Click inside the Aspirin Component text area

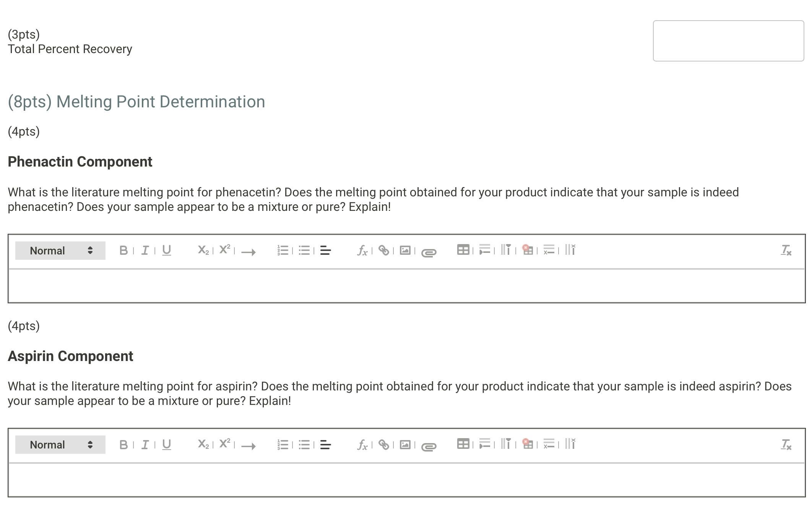(x=406, y=480)
